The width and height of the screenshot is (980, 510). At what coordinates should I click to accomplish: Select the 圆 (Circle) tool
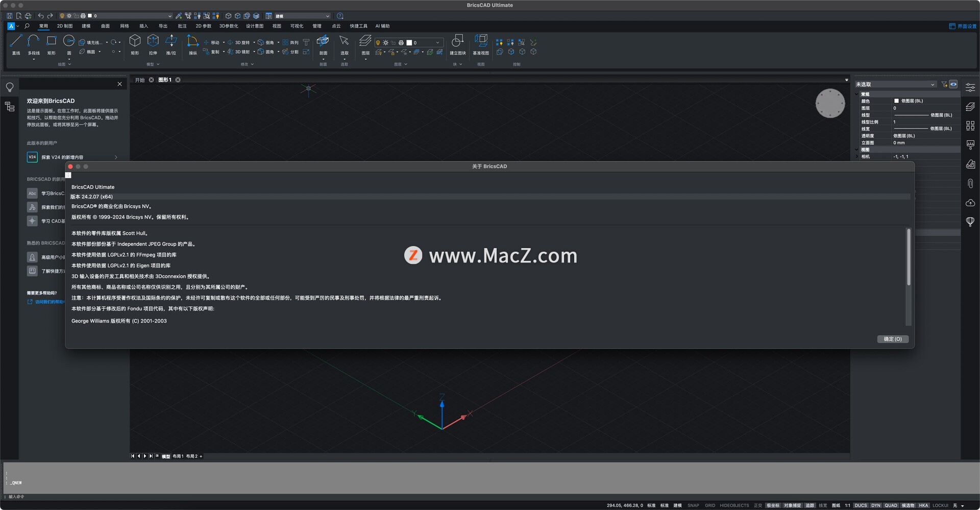69,44
